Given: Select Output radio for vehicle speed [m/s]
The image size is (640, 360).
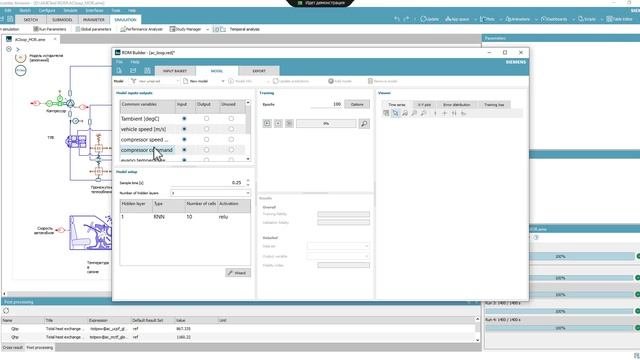Looking at the screenshot, I should pyautogui.click(x=207, y=129).
